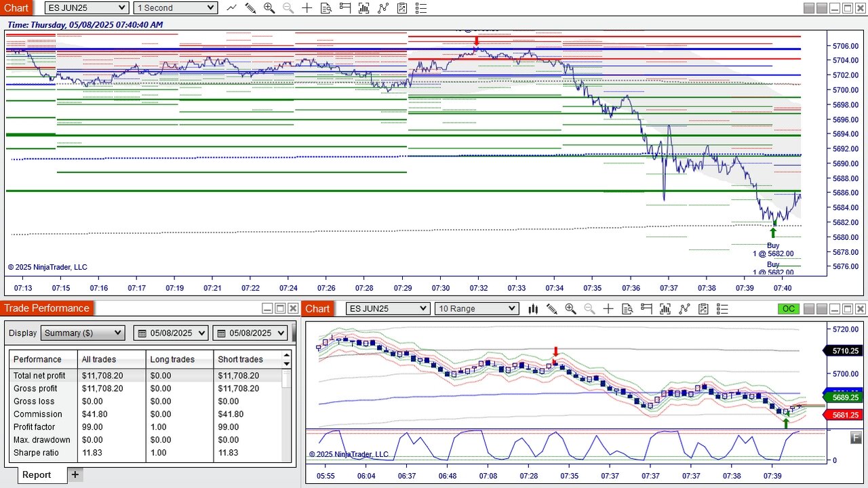
Task: Zoom out on the 1 Second chart
Action: [288, 8]
